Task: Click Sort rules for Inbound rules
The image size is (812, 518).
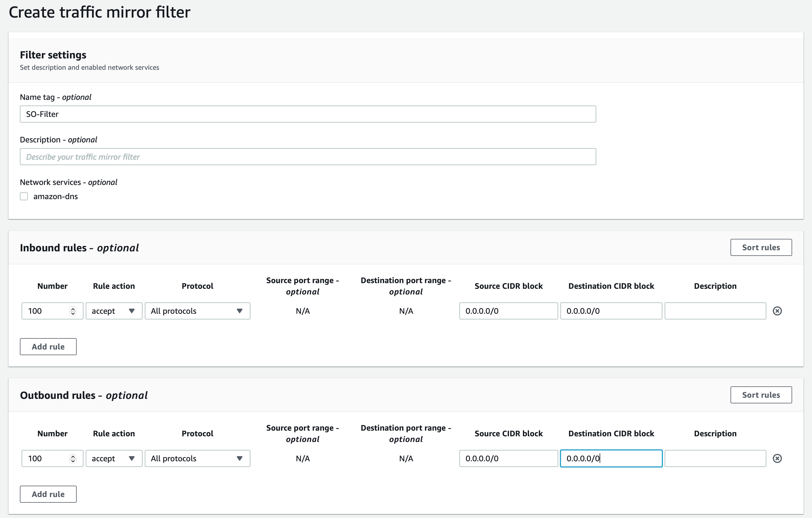Action: pos(761,247)
